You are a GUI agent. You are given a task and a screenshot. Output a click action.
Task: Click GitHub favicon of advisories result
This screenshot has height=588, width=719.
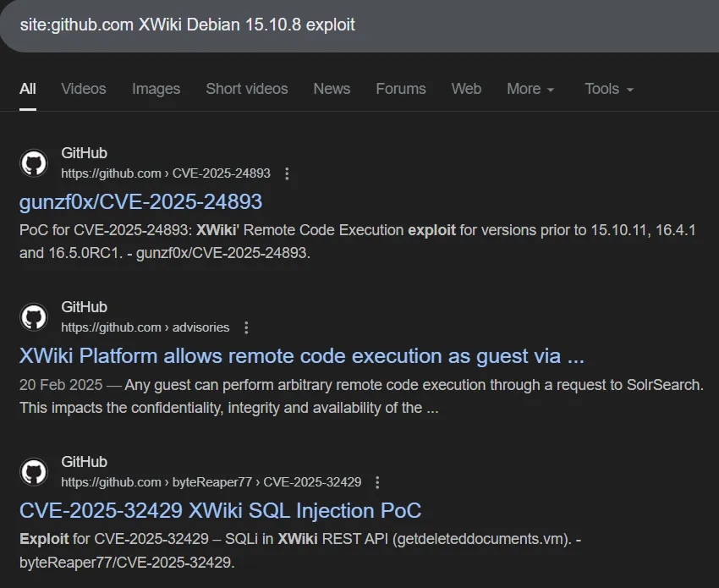tap(34, 316)
